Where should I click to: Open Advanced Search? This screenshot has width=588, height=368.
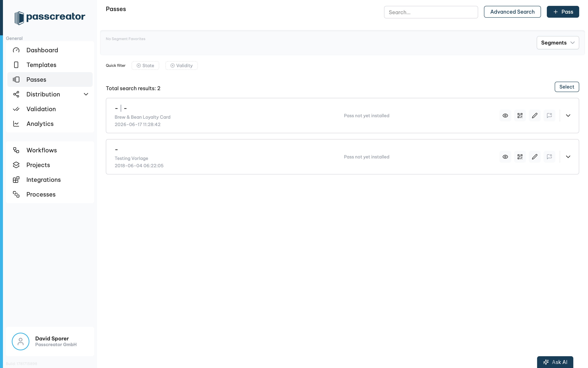point(512,12)
